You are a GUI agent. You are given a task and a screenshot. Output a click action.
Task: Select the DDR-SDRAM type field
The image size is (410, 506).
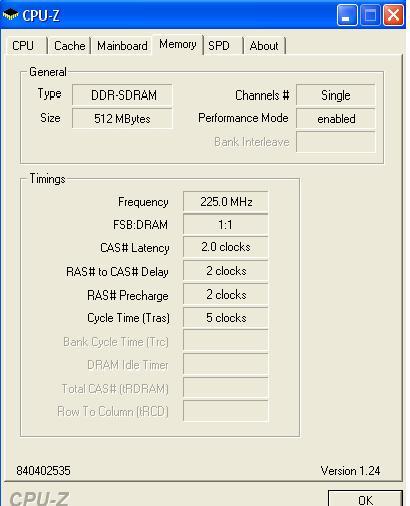122,95
